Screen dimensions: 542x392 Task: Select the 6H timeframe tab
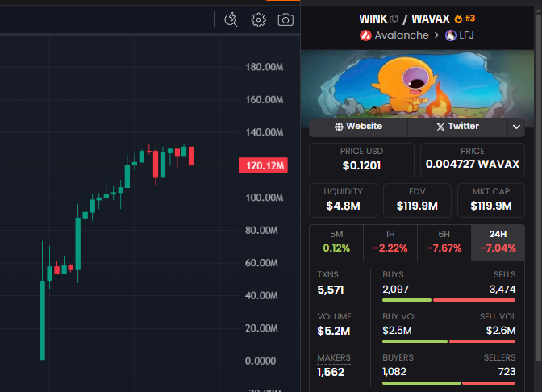pos(444,242)
